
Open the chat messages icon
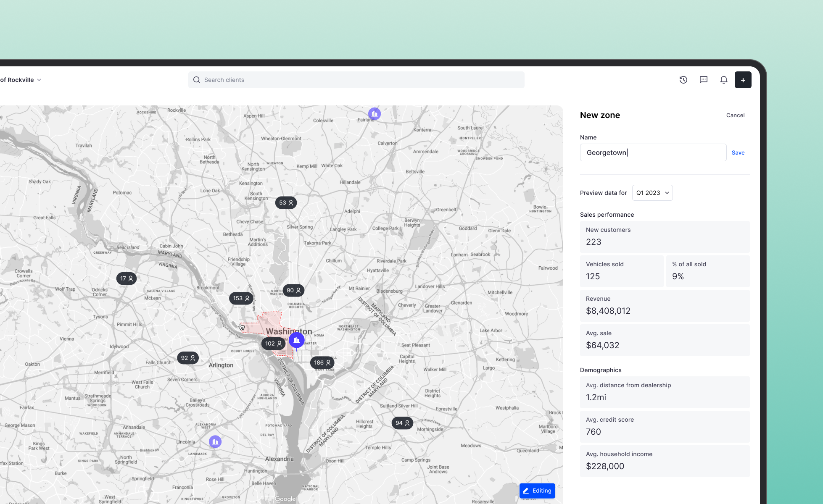click(x=704, y=80)
